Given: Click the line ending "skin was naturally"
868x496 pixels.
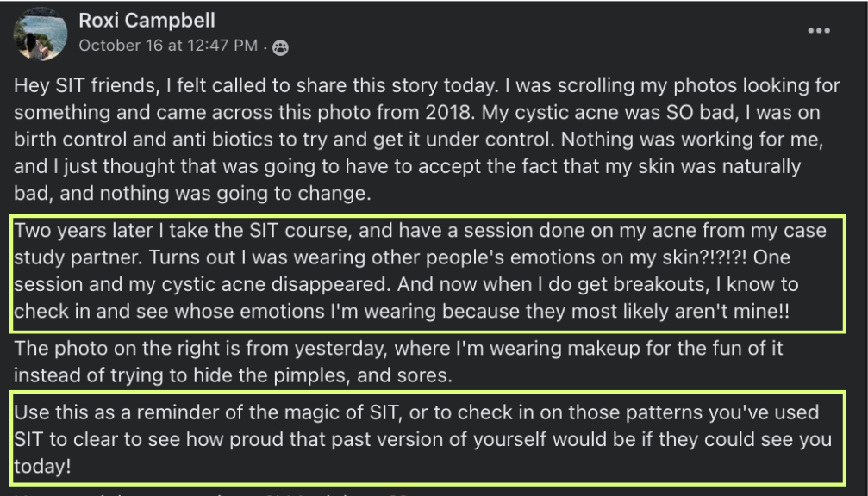Looking at the screenshot, I should [x=407, y=166].
